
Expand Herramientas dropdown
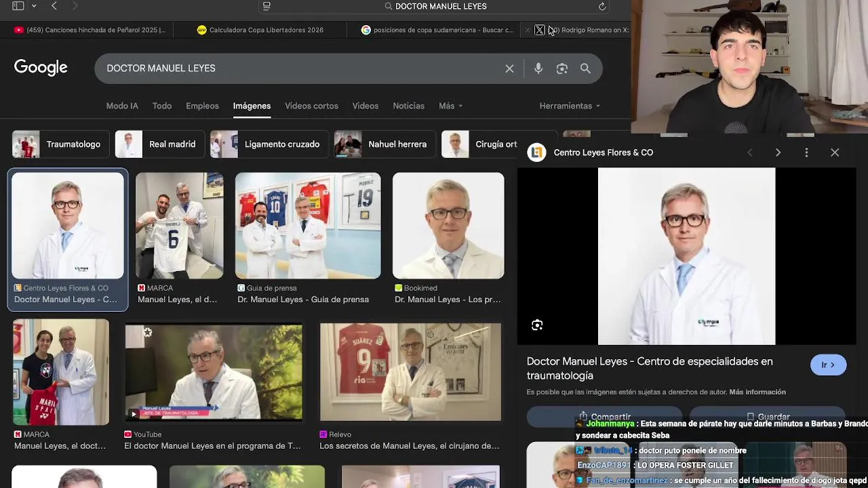coord(570,106)
